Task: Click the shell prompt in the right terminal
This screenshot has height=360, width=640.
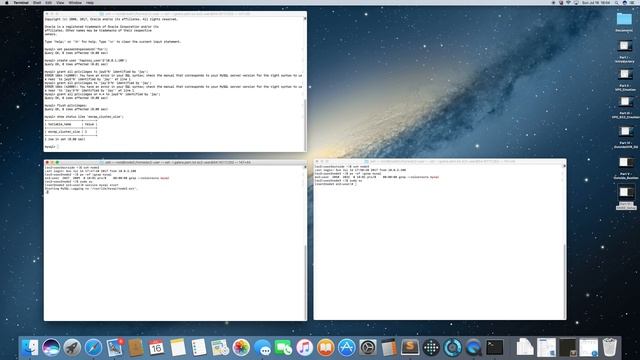Action: click(335, 184)
